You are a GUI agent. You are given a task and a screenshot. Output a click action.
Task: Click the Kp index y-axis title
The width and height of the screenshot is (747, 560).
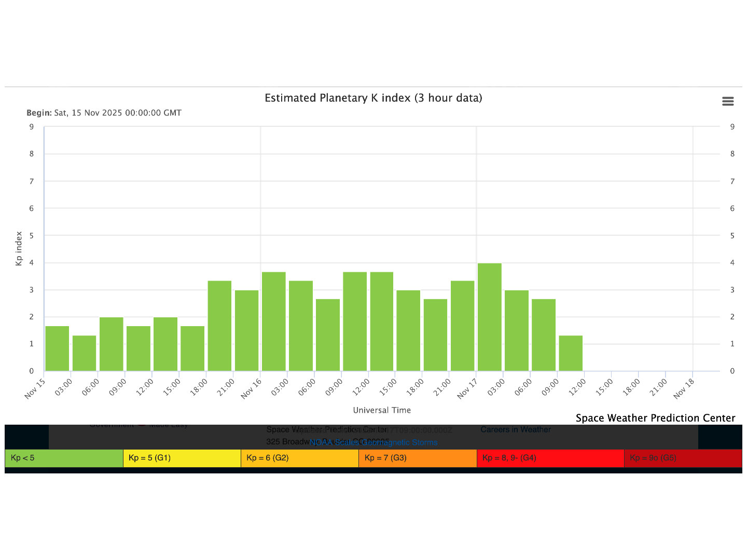[19, 248]
